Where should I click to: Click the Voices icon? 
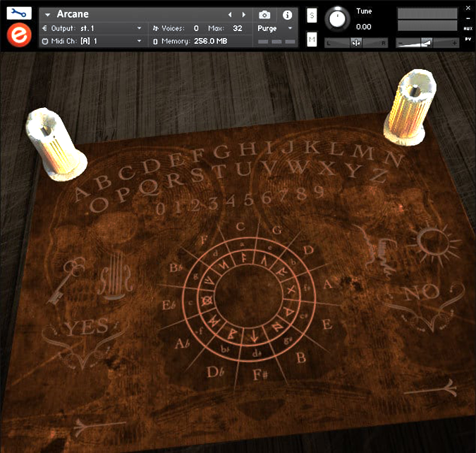tap(155, 28)
